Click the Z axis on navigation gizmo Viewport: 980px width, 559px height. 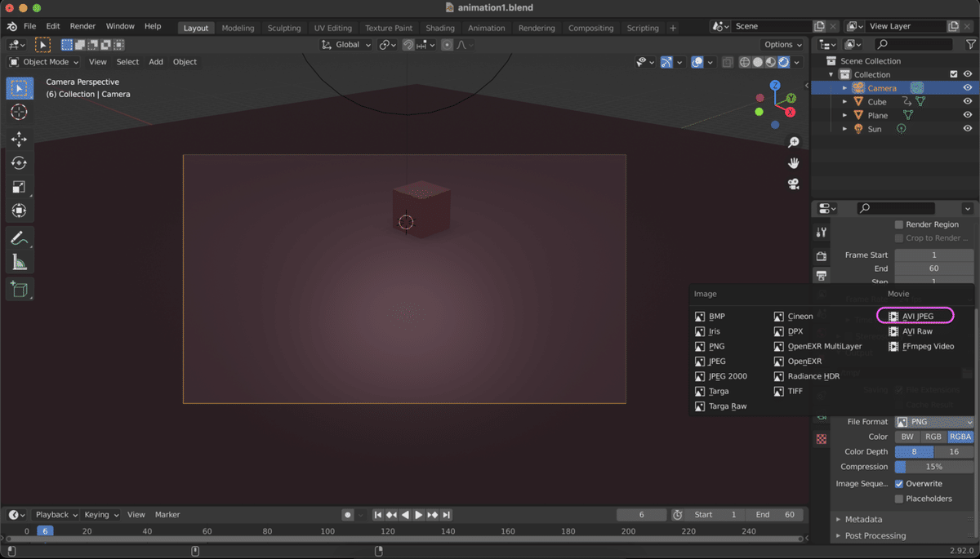(775, 85)
